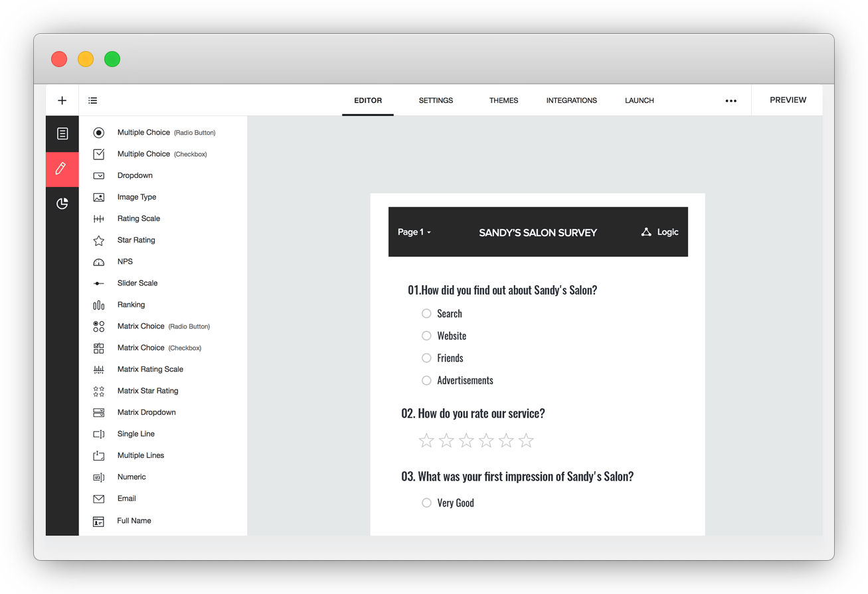Viewport: 868px width, 594px height.
Task: Open the Logic settings for Page 1
Action: pos(659,232)
